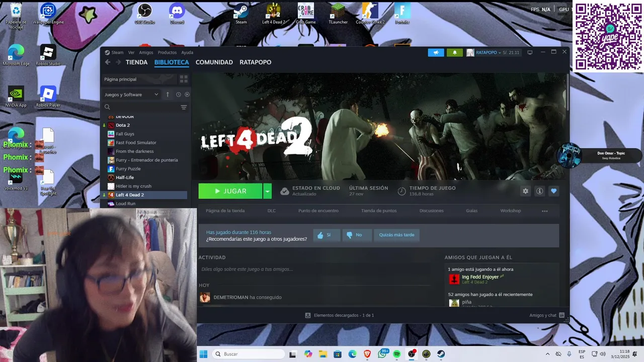Choose Quizás más tarde
Image resolution: width=644 pixels, height=362 pixels.
click(396, 235)
